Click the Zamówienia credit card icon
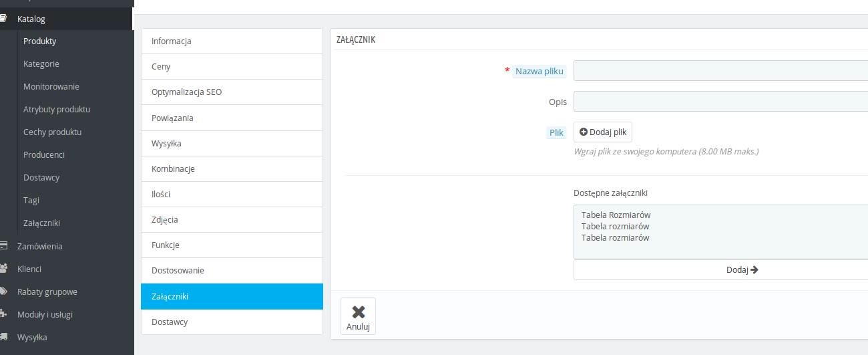This screenshot has width=868, height=355. (x=3, y=246)
